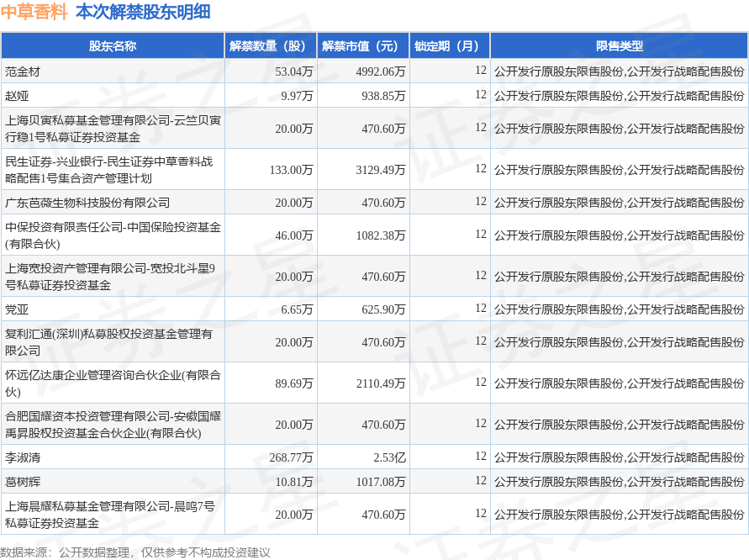Screen dimensions: 749x560
Task: Click the 1017.08万 market value cell
Action: [380, 482]
